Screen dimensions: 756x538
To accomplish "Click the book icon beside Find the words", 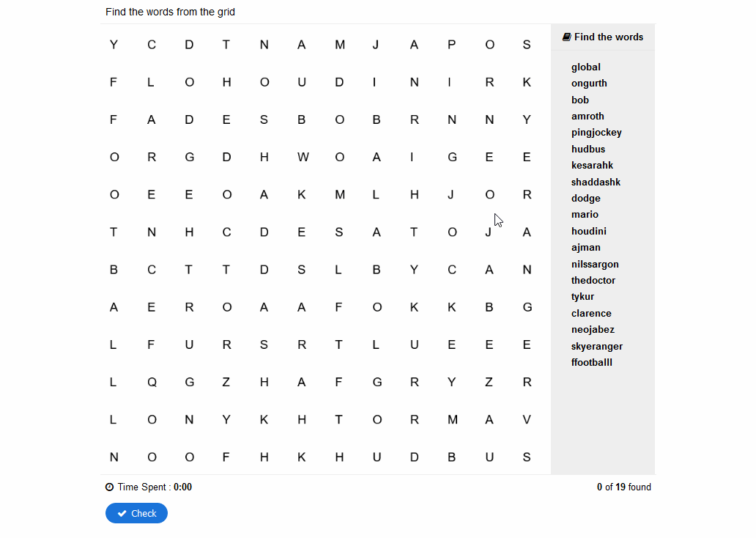I will [x=566, y=37].
